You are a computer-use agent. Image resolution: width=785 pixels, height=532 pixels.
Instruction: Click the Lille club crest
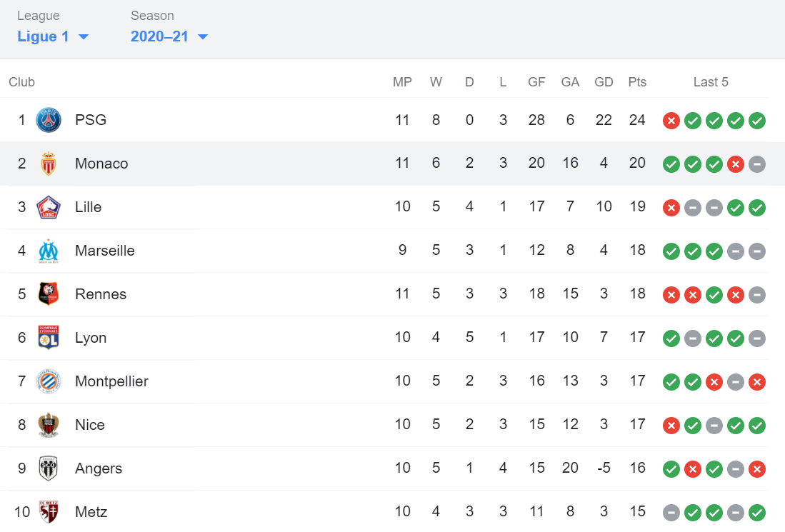(49, 207)
